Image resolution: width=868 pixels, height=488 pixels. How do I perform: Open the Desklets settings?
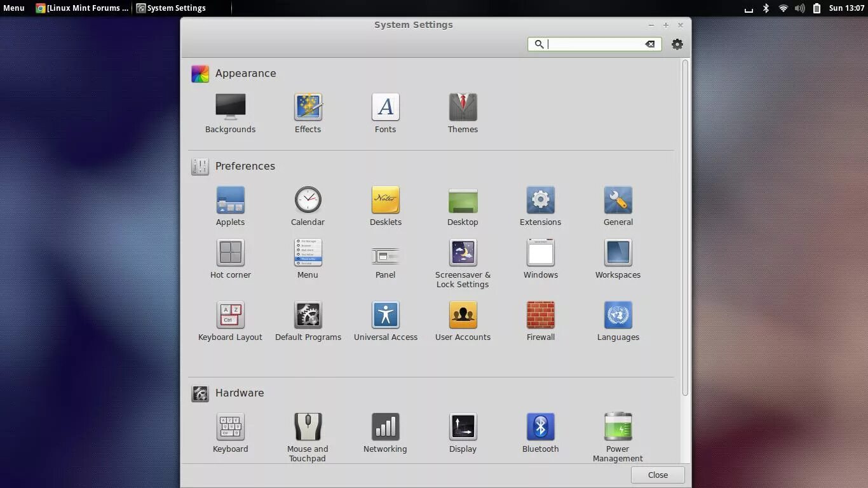(385, 206)
